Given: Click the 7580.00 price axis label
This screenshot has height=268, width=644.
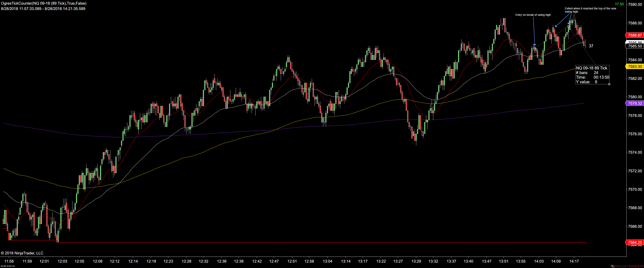Looking at the screenshot, I should [635, 97].
